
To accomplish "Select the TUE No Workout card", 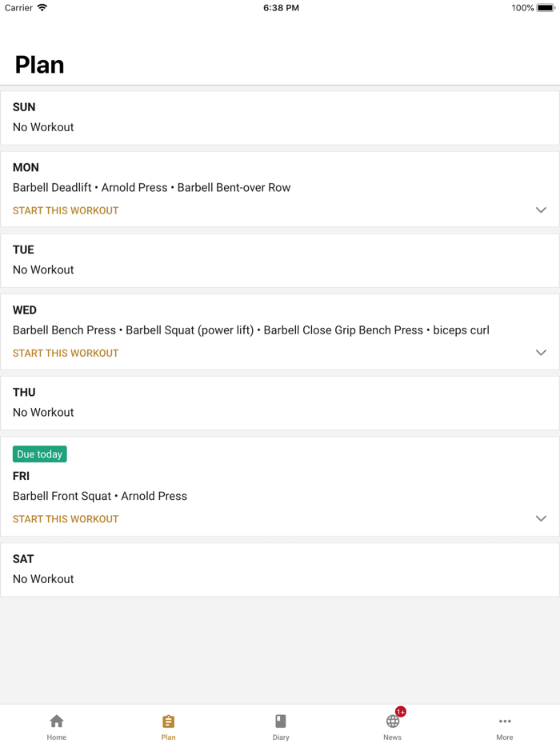I will (x=280, y=260).
